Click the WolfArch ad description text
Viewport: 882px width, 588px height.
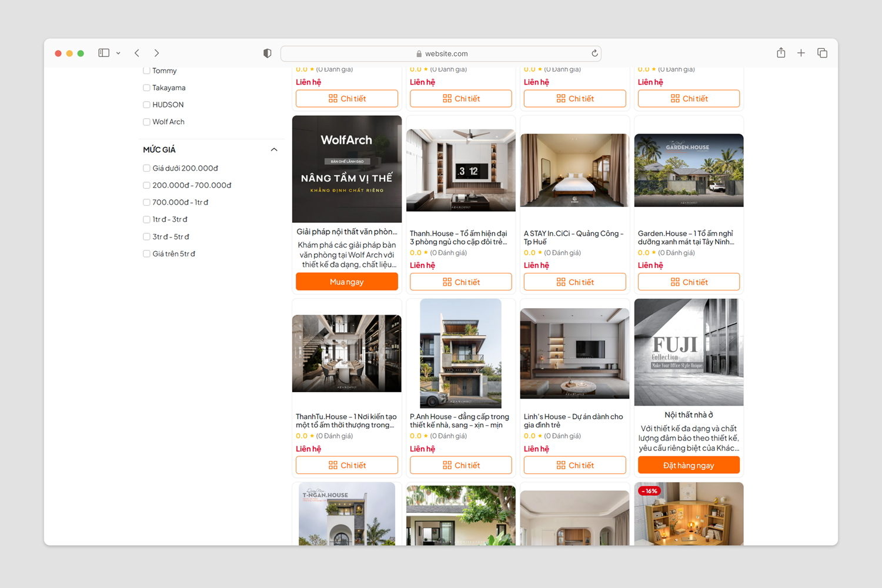point(347,255)
